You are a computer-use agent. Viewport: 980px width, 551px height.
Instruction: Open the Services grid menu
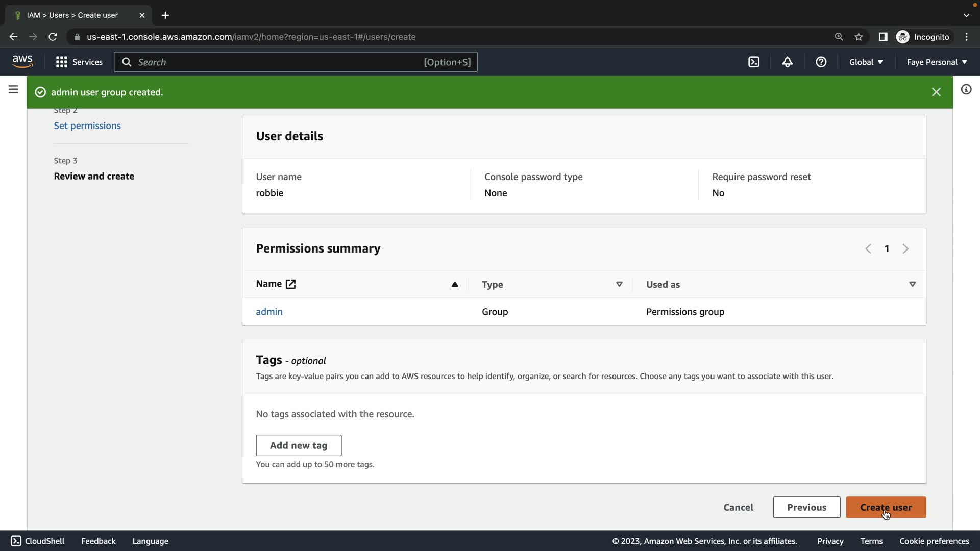click(79, 62)
